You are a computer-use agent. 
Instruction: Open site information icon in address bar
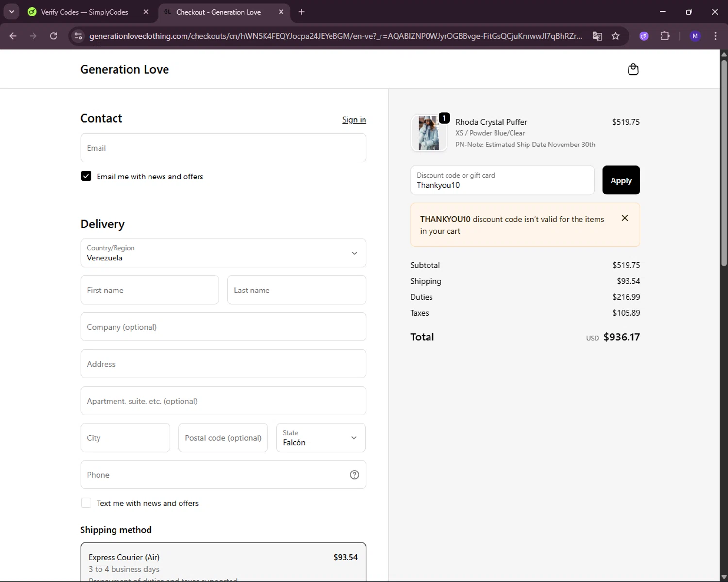(x=78, y=36)
